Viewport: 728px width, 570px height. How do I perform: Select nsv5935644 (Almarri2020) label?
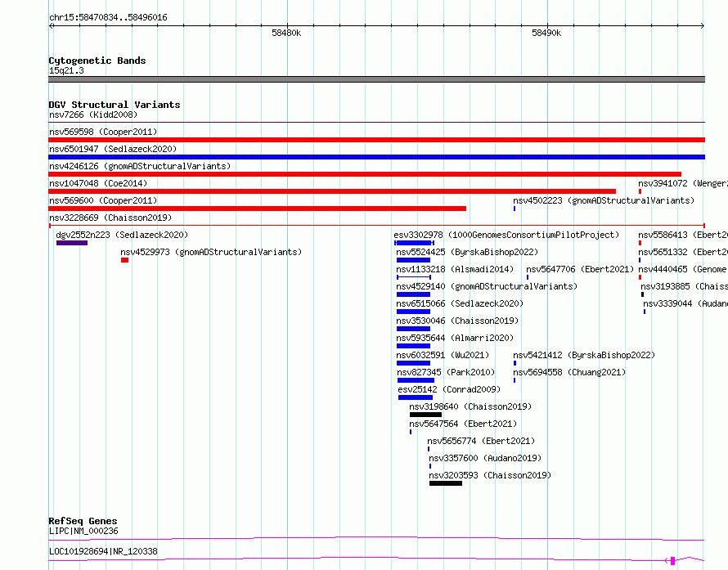[455, 338]
